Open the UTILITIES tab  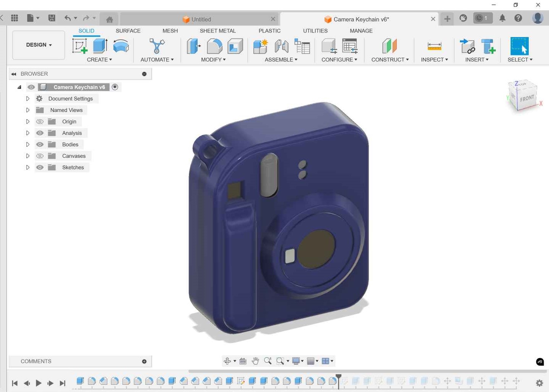[315, 31]
